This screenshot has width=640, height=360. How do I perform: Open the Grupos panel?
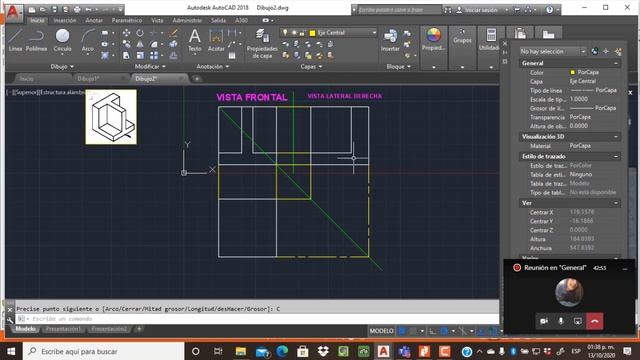[x=462, y=37]
